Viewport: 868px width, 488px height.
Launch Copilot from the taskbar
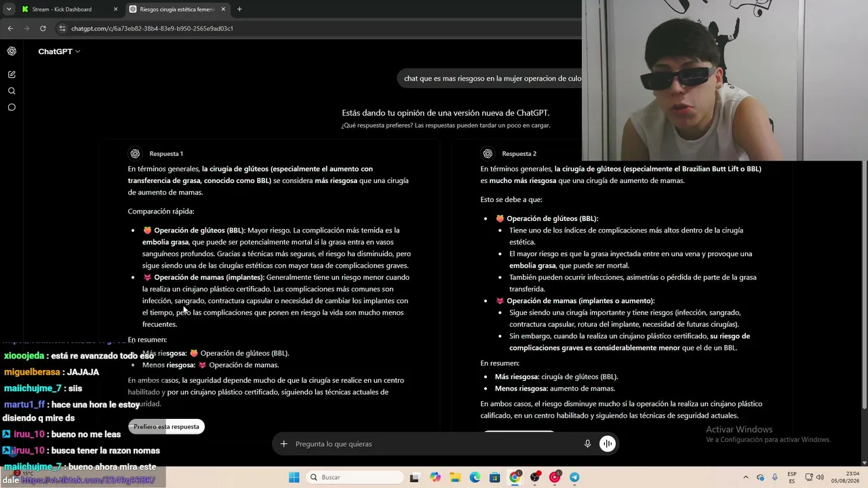[435, 477]
